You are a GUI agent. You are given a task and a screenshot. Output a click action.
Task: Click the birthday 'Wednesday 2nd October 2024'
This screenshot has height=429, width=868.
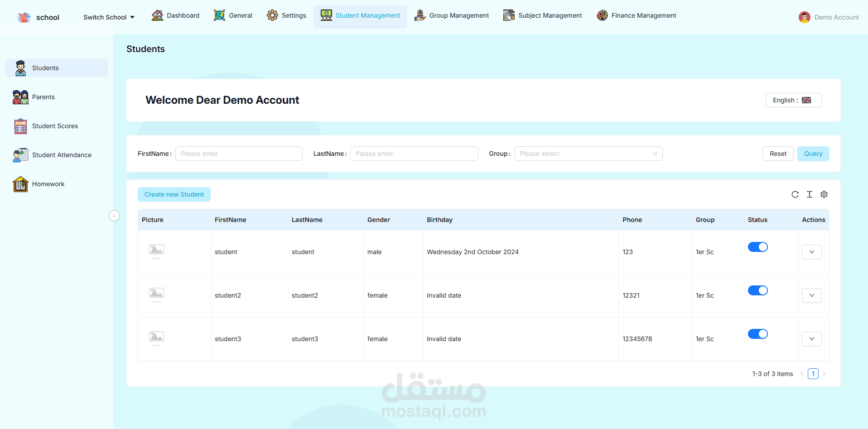tap(473, 252)
